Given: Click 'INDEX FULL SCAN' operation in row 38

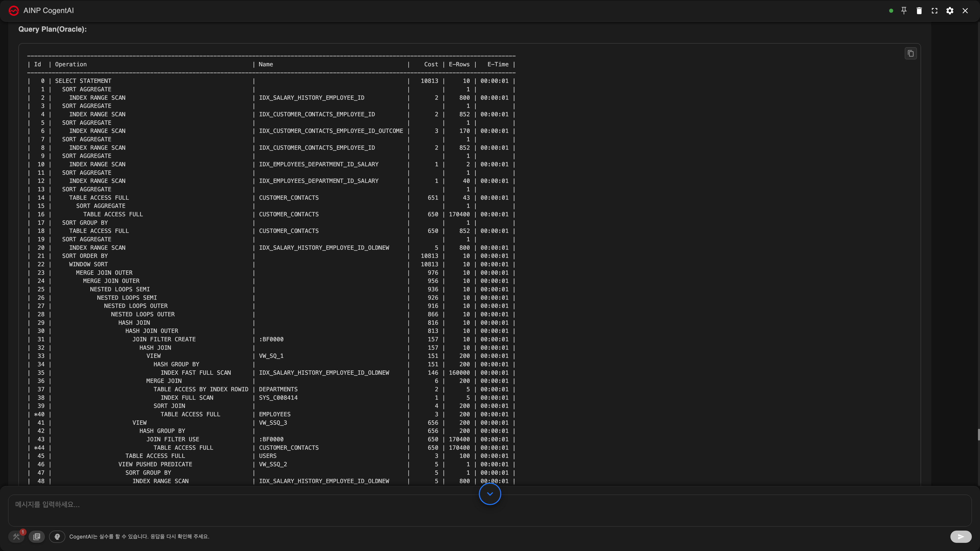Looking at the screenshot, I should pyautogui.click(x=187, y=398).
